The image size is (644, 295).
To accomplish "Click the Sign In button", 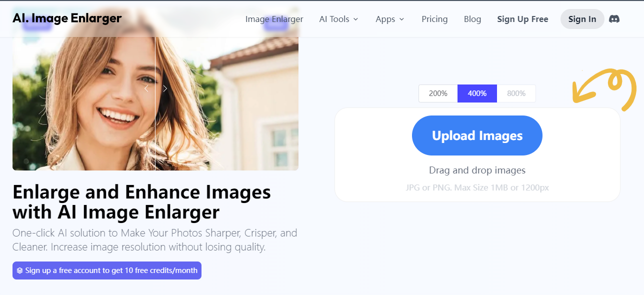I will coord(582,19).
